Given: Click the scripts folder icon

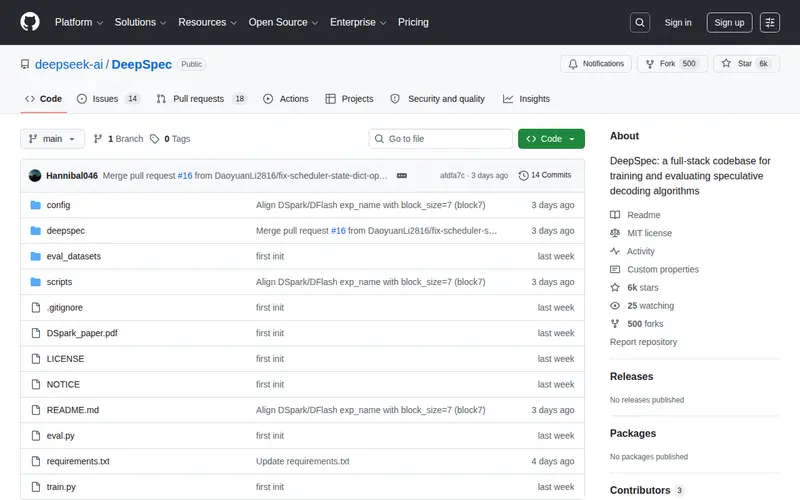Looking at the screenshot, I should (36, 282).
